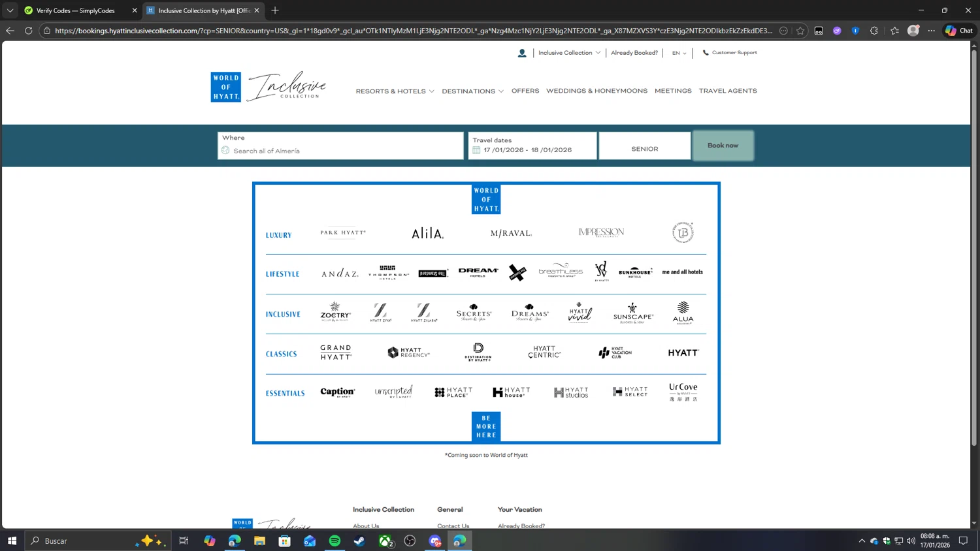Screen dimensions: 980x551
Task: Open Microsoft Store from the taskbar
Action: point(284,541)
